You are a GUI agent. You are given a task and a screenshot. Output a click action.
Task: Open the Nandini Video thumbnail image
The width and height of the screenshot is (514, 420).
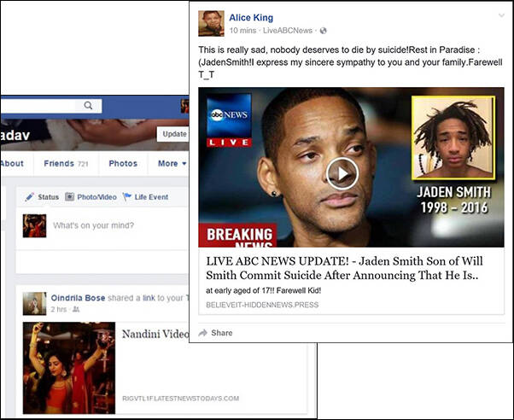point(69,368)
